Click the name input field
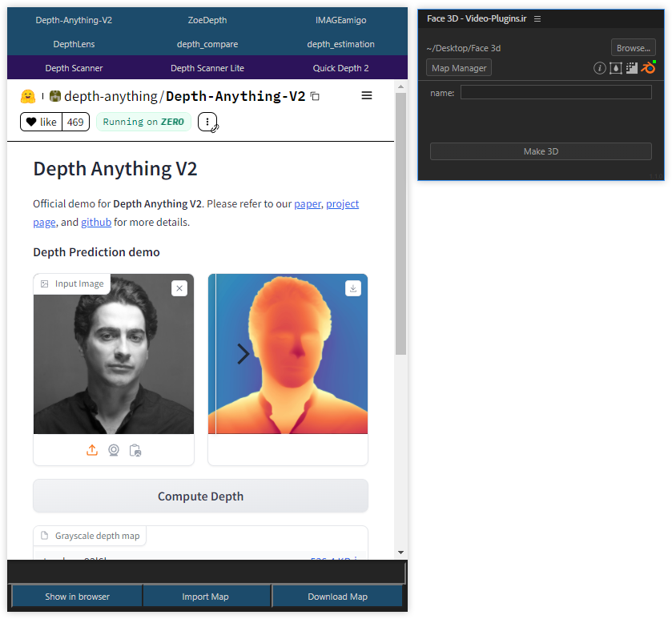This screenshot has height=619, width=672. [556, 92]
